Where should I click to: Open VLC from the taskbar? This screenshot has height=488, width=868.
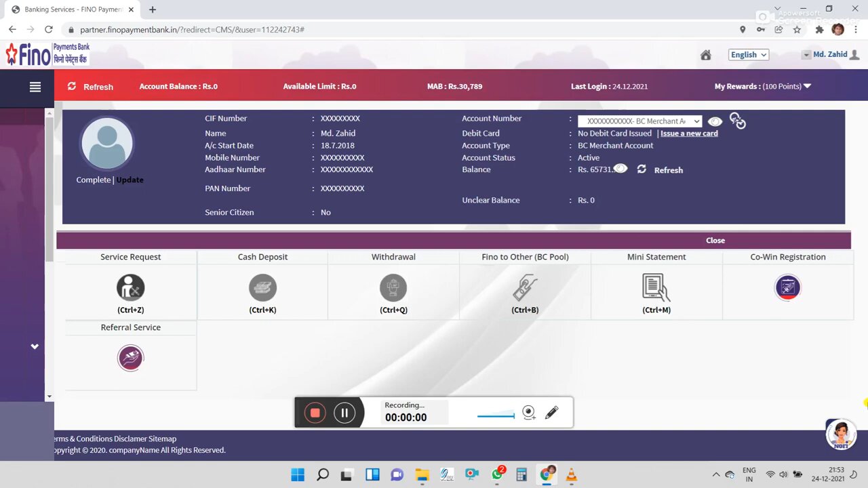(572, 474)
